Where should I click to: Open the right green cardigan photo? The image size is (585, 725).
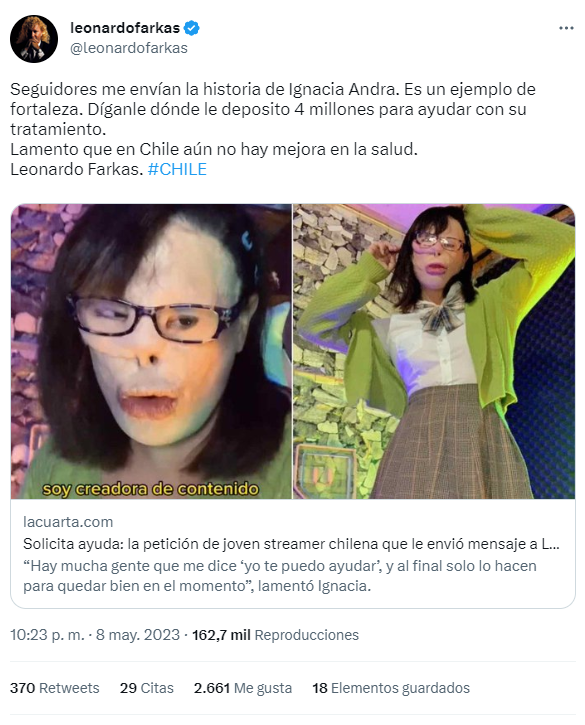[x=434, y=351]
